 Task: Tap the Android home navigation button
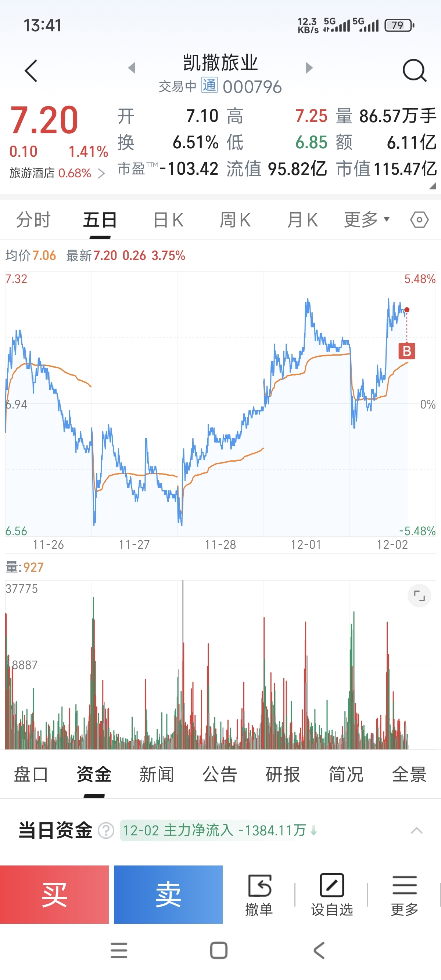pyautogui.click(x=219, y=950)
